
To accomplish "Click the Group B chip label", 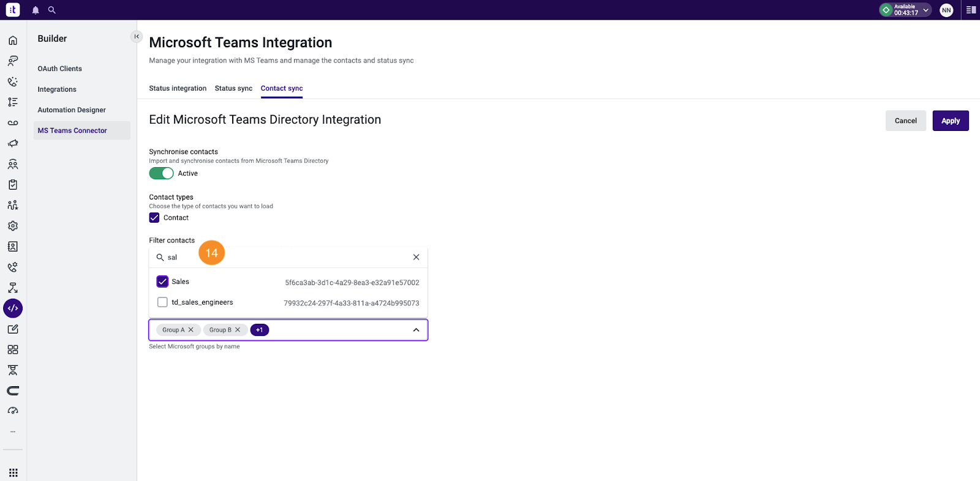I will tap(221, 330).
